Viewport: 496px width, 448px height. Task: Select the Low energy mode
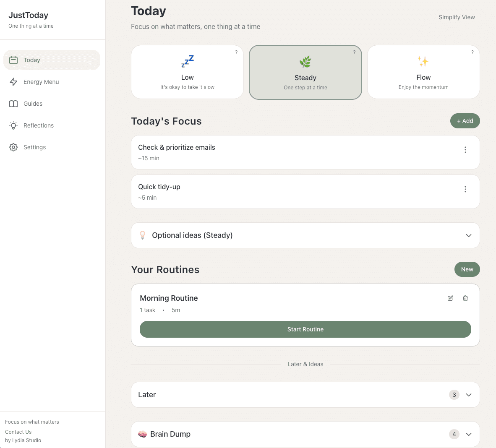click(x=187, y=72)
